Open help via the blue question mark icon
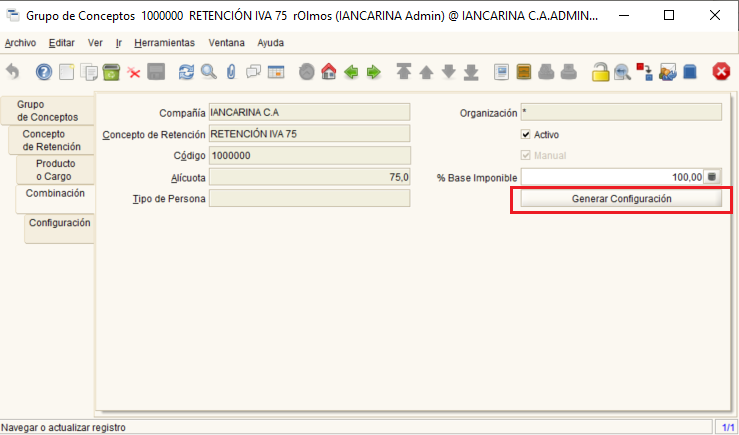This screenshot has width=739, height=435. click(44, 72)
